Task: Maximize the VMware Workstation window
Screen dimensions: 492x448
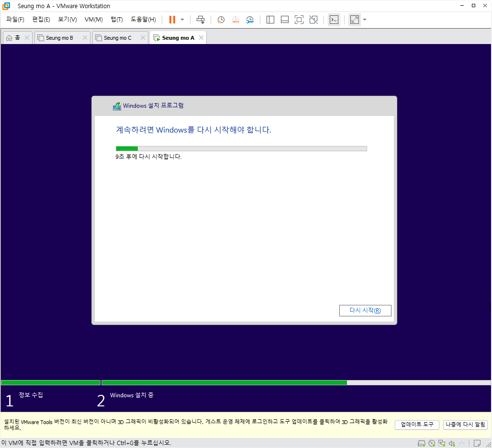Action: (473, 6)
